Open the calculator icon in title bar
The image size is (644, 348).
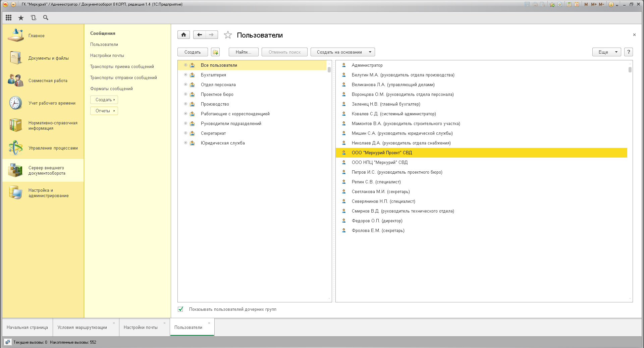[x=569, y=4]
